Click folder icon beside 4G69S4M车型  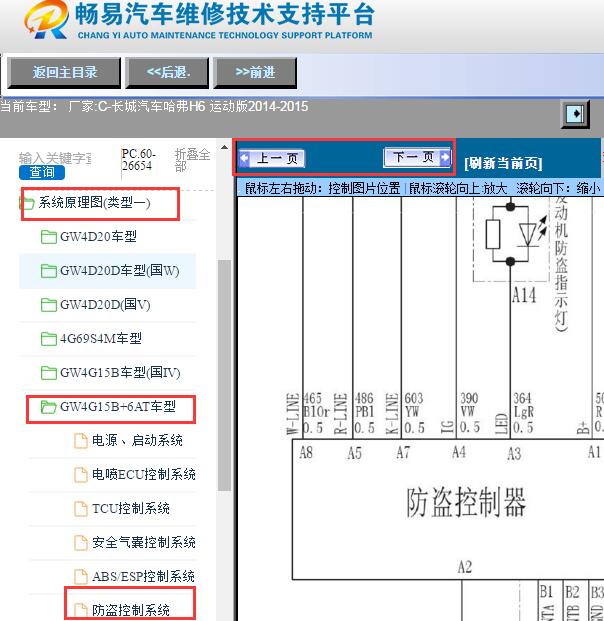[49, 339]
